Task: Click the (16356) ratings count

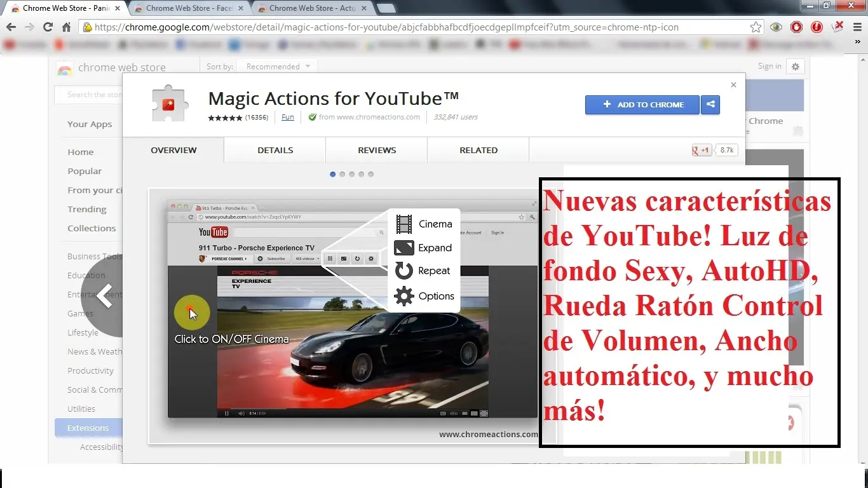Action: point(257,118)
